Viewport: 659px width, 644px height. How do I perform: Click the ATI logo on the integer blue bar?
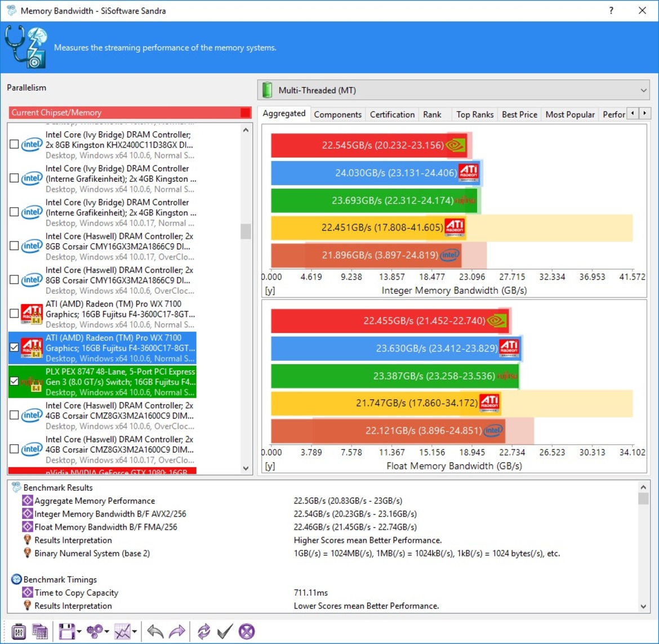pos(468,173)
